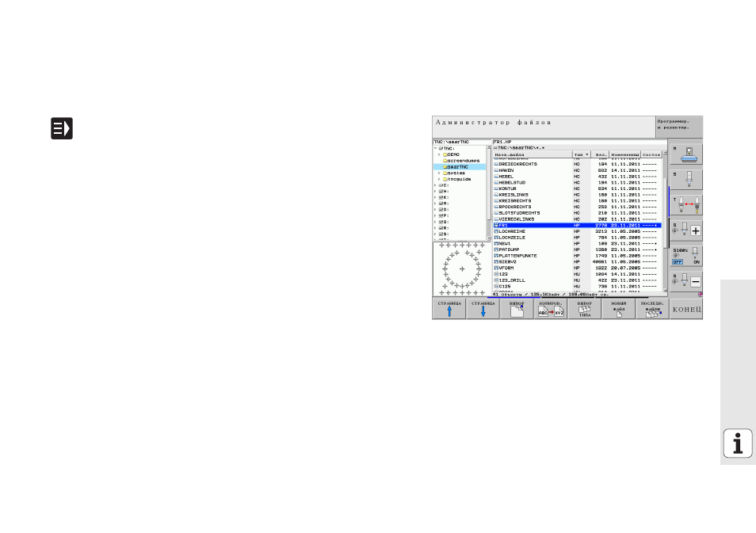
Task: Expand the K: drive node
Action: point(435,197)
